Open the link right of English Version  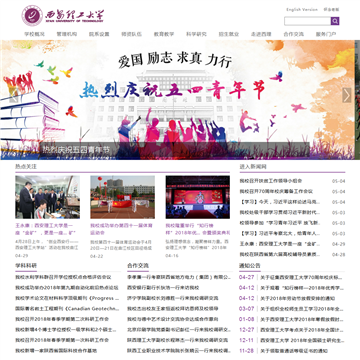331,10
